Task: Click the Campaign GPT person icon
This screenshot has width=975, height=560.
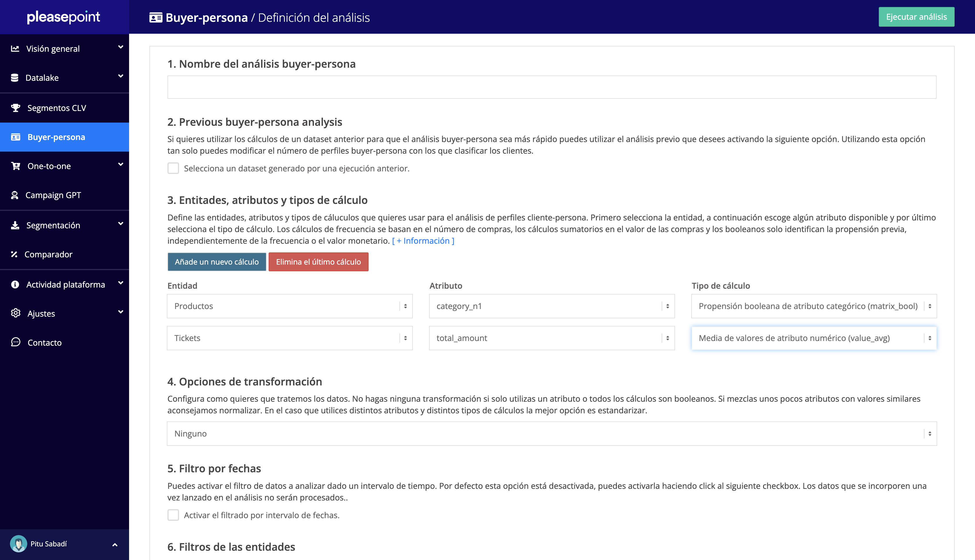Action: point(15,195)
